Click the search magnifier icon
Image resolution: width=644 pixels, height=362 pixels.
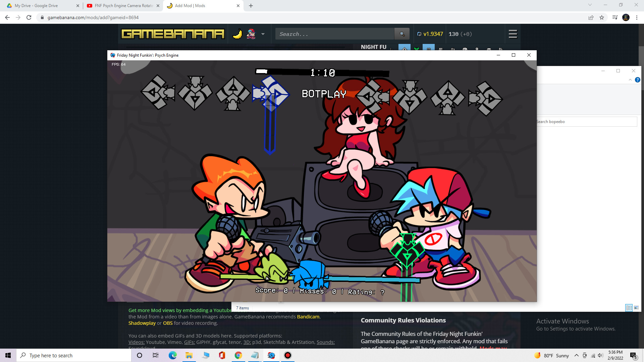[401, 34]
